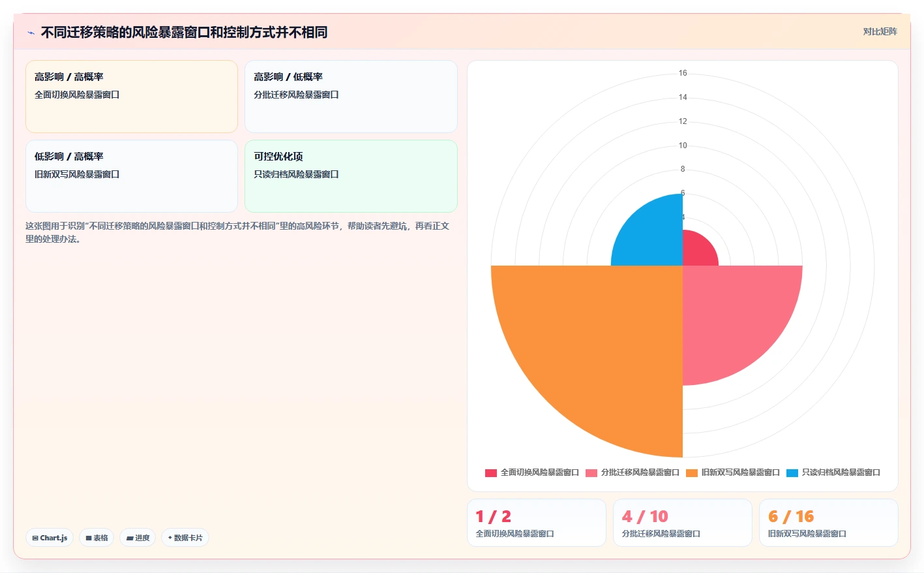
Task: Click the small red polar chart segment
Action: click(x=698, y=251)
